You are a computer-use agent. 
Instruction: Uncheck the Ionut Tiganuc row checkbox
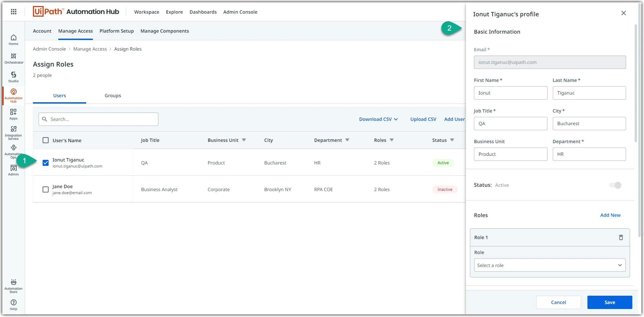[46, 163]
